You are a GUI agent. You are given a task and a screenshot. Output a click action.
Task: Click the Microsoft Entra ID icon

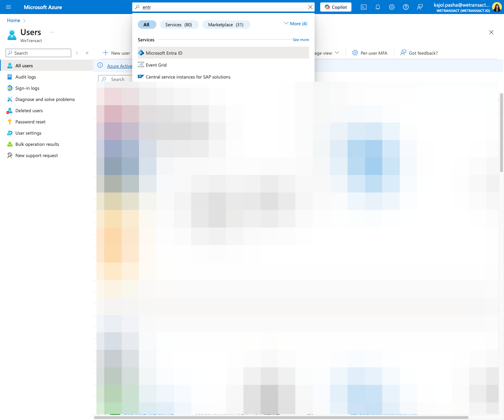141,53
